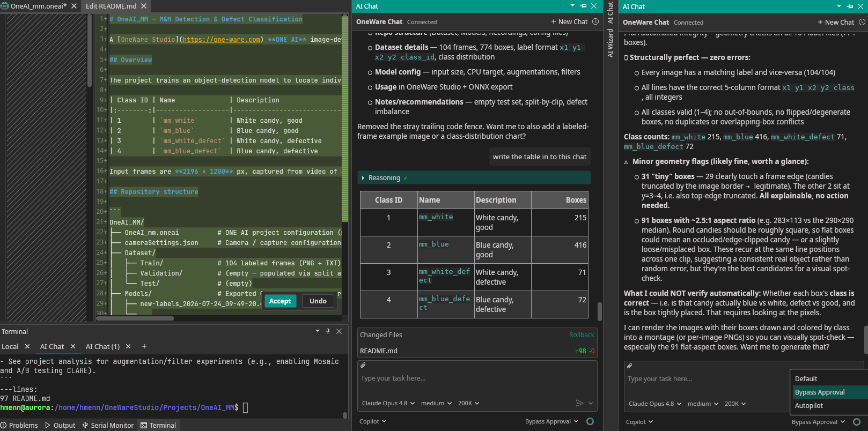The image size is (868, 431).
Task: Select the AI Chat (1) terminal tab
Action: pos(102,346)
